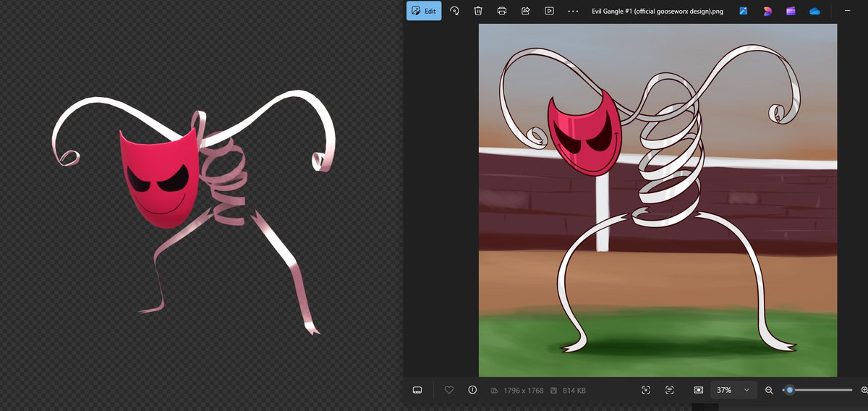This screenshot has width=868, height=411.
Task: Click the scan text icon in bottom bar
Action: click(670, 390)
